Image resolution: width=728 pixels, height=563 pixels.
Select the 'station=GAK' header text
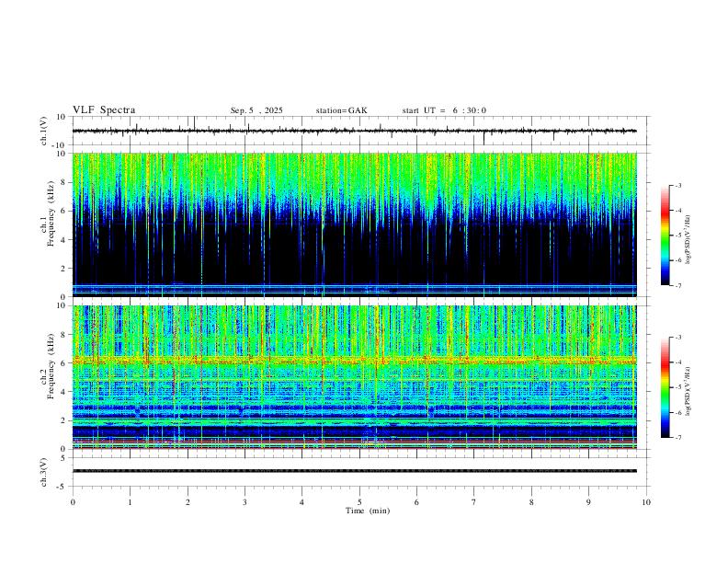[x=341, y=110]
